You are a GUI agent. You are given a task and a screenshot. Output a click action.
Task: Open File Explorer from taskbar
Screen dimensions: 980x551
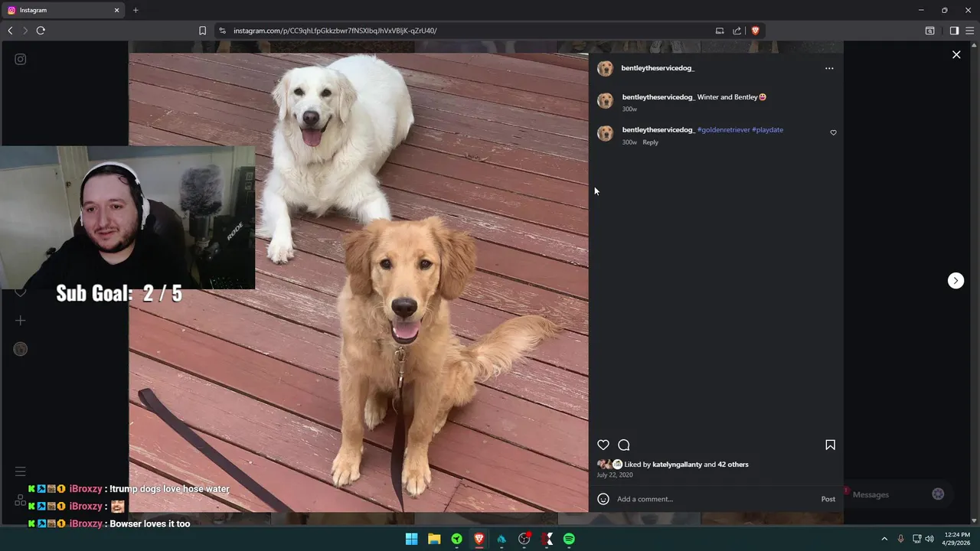[434, 539]
